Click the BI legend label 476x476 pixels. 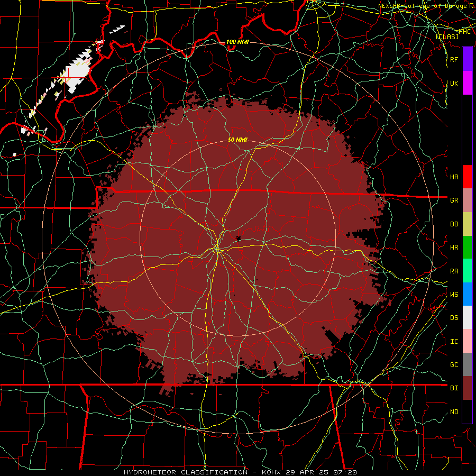(x=454, y=388)
